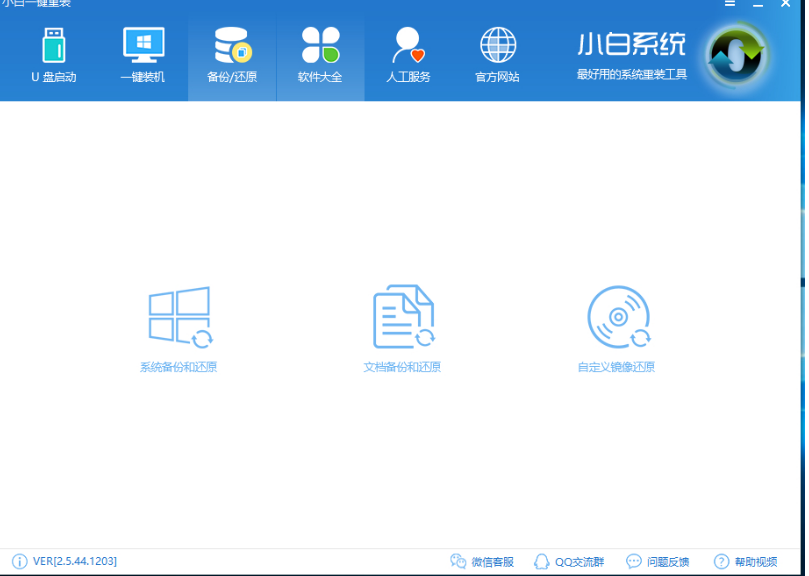Click the 问题反馈 chat bubble icon
This screenshot has width=809, height=576.
point(634,562)
